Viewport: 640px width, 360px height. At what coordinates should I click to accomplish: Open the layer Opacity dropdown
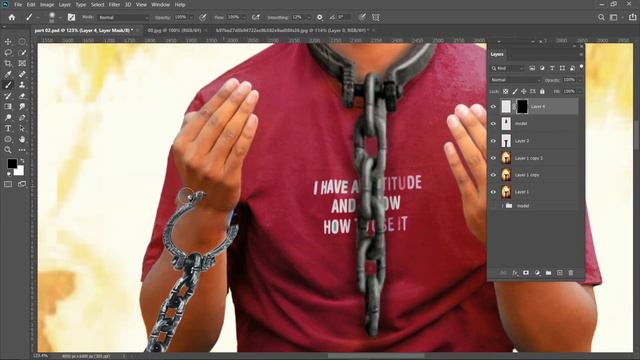pos(580,80)
